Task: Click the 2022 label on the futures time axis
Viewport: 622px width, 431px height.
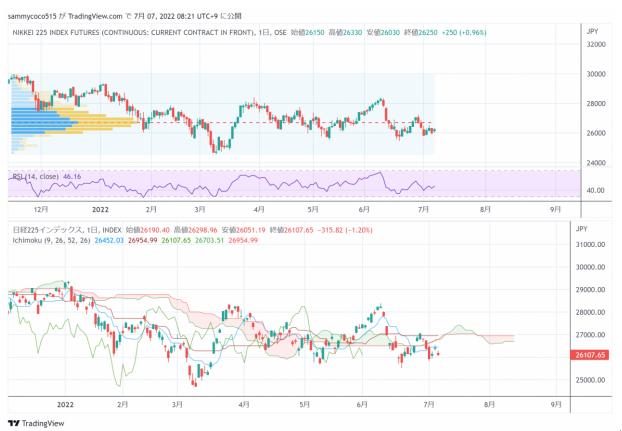Action: [100, 209]
